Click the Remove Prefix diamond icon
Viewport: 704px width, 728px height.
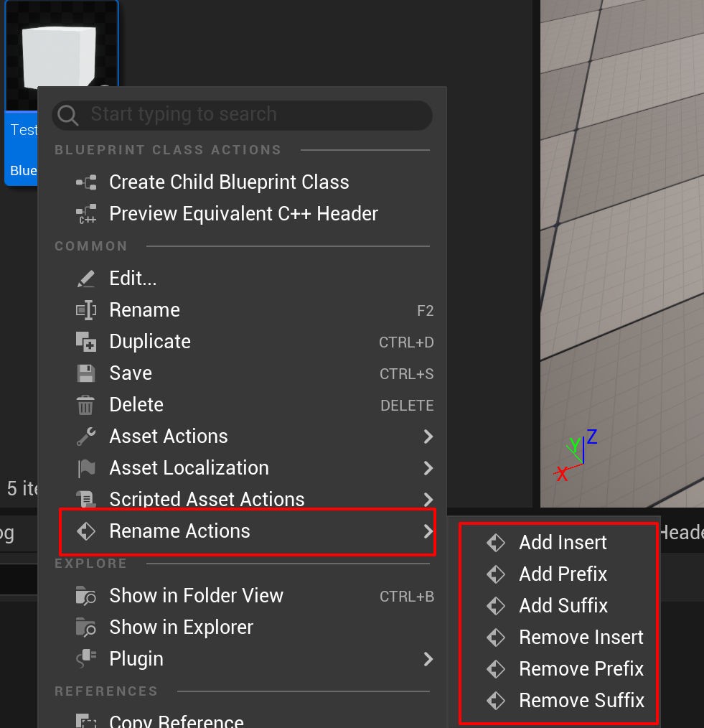coord(496,668)
